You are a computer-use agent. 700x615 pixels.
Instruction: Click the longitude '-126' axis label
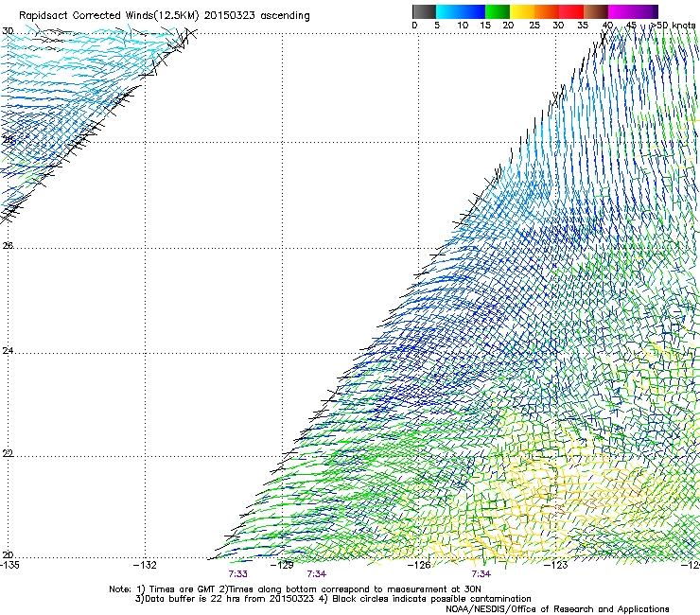(x=419, y=565)
